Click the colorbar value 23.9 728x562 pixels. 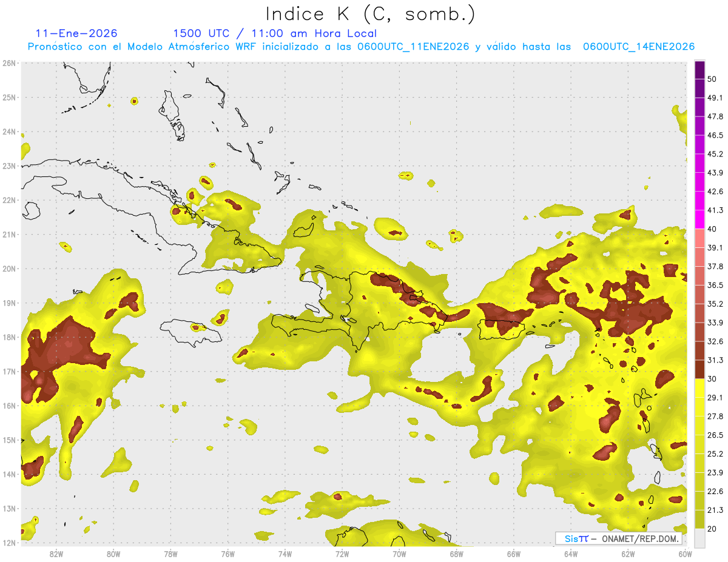point(715,473)
